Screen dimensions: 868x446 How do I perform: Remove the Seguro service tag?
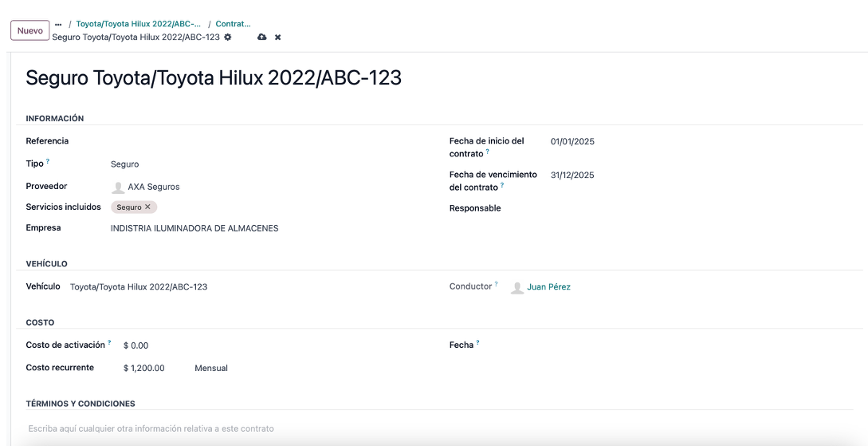tap(147, 207)
